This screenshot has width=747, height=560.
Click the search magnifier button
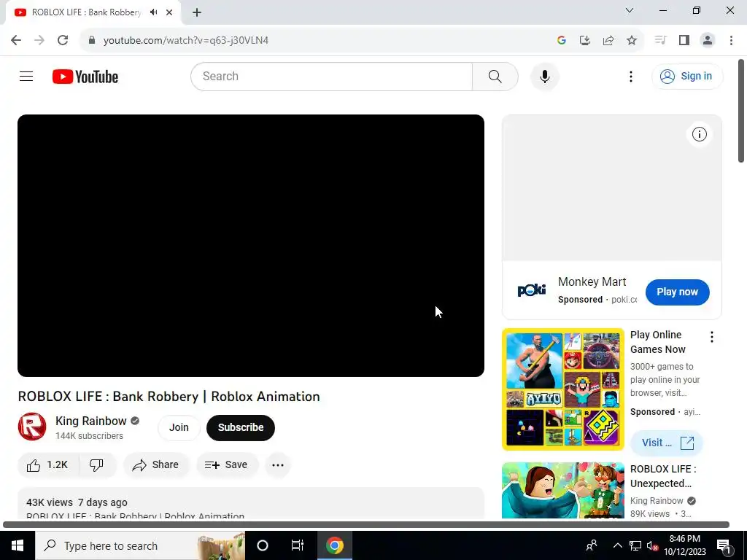[495, 76]
